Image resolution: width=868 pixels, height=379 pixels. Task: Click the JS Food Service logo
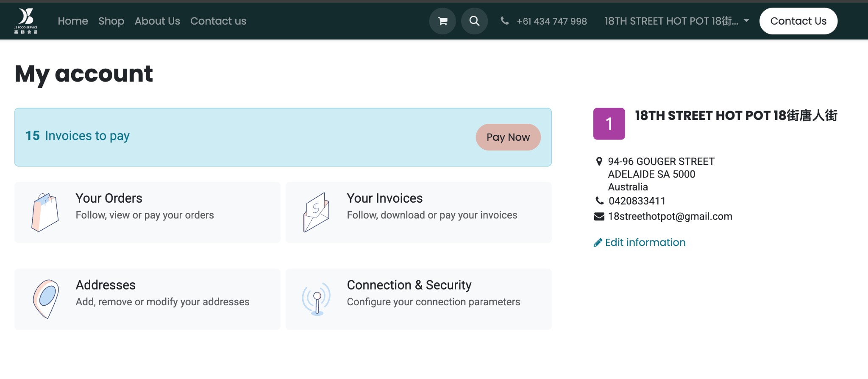click(x=26, y=21)
